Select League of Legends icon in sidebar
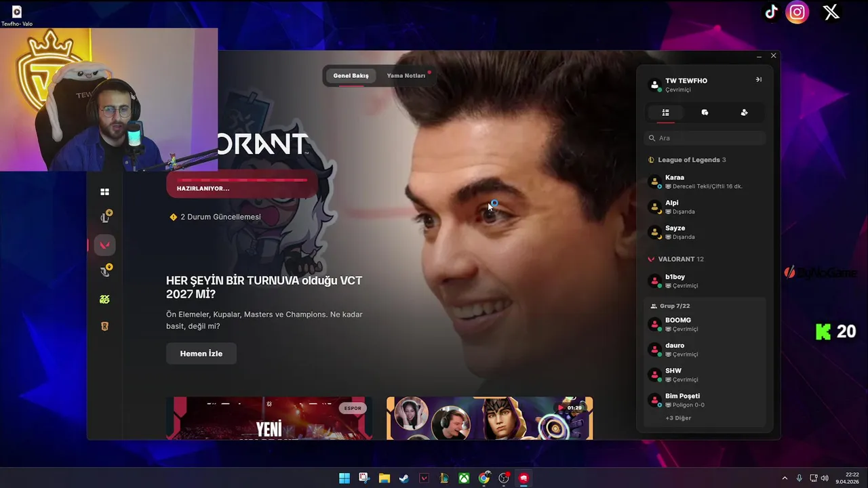This screenshot has width=868, height=488. 105,217
